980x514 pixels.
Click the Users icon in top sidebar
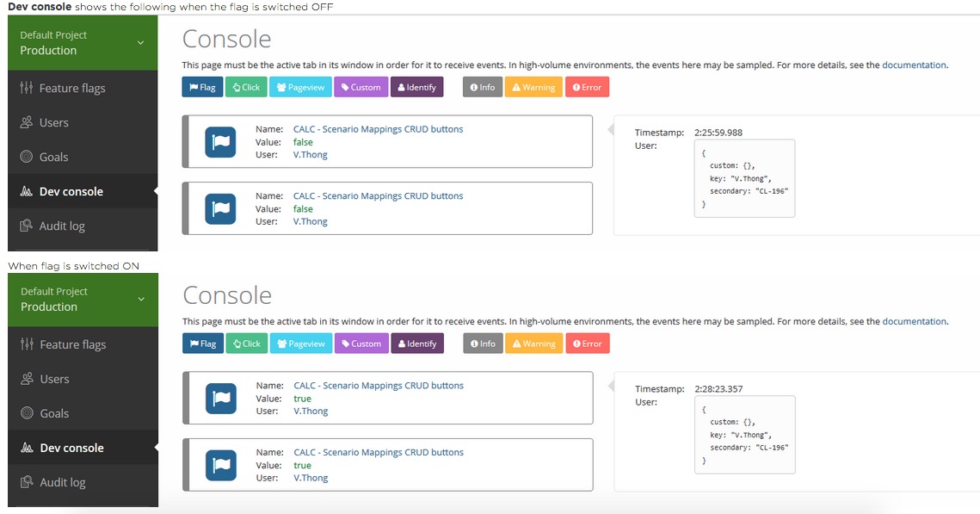[x=26, y=122]
